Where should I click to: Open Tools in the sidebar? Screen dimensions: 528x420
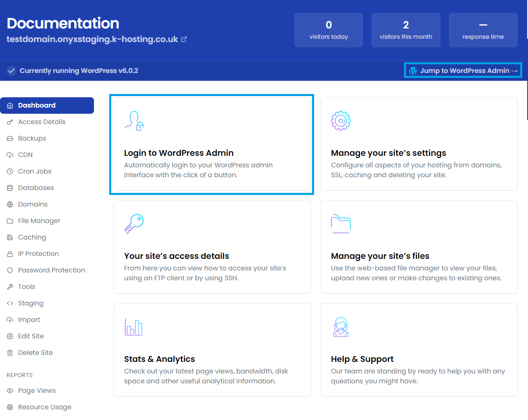[x=47, y=287]
